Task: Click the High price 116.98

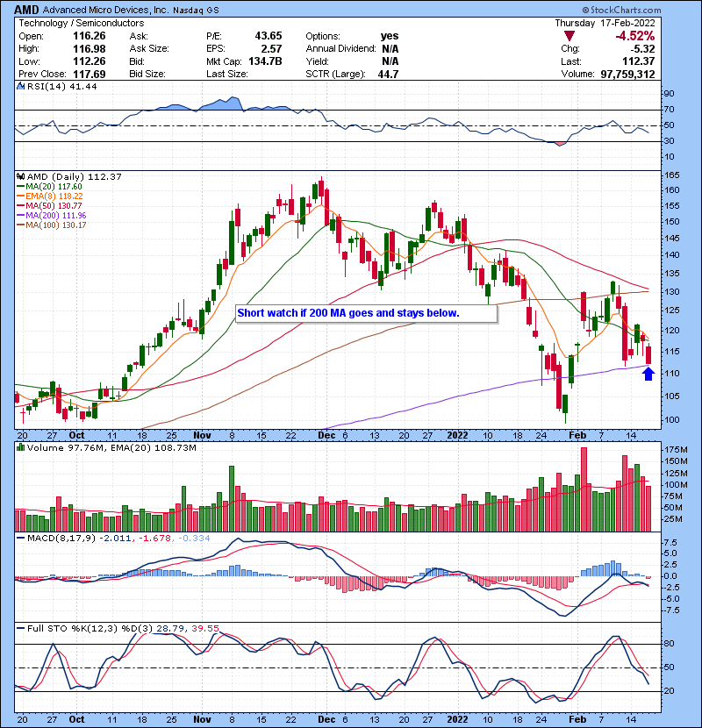Action: pyautogui.click(x=90, y=49)
